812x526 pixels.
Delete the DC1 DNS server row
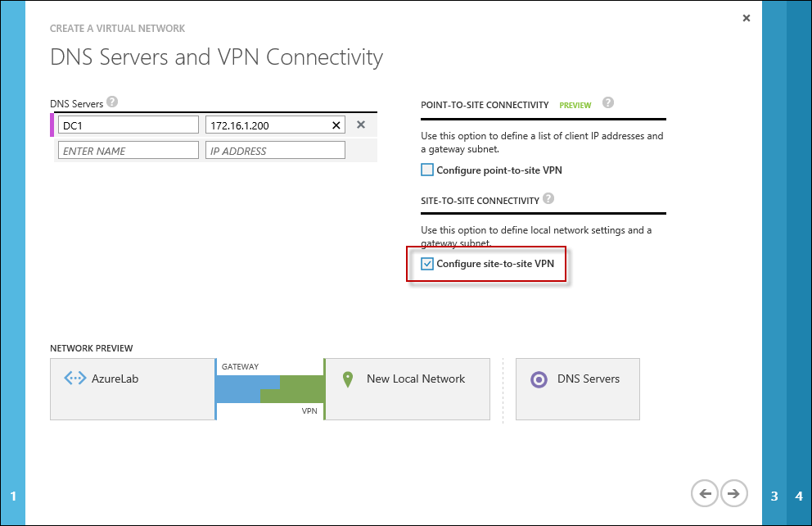tap(360, 125)
